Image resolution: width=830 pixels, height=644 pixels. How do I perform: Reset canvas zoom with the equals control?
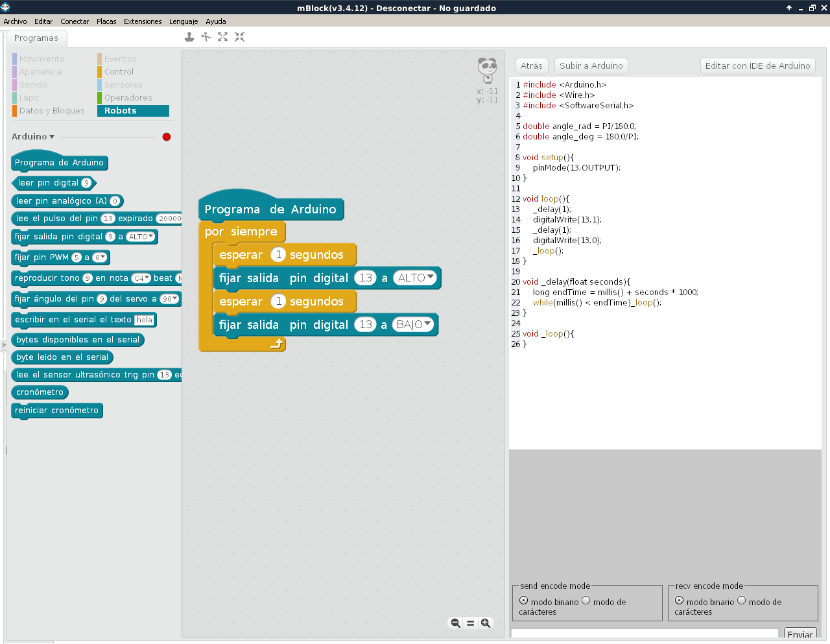point(471,623)
